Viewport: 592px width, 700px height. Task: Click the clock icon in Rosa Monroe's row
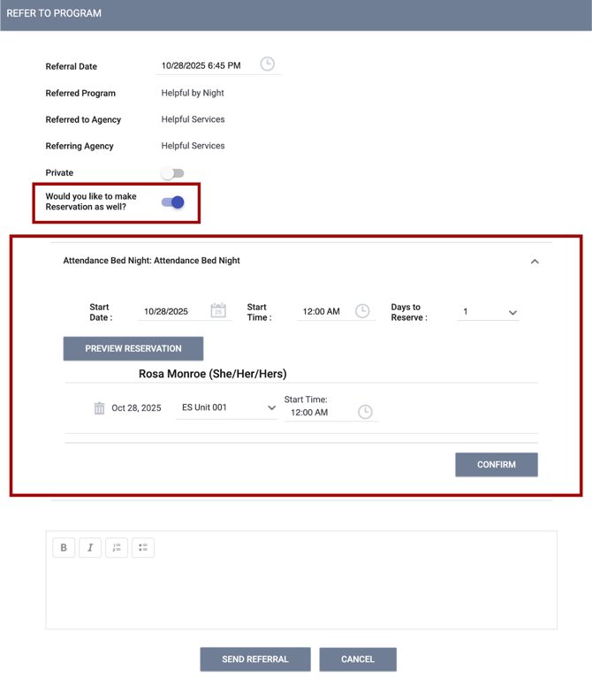pyautogui.click(x=365, y=412)
